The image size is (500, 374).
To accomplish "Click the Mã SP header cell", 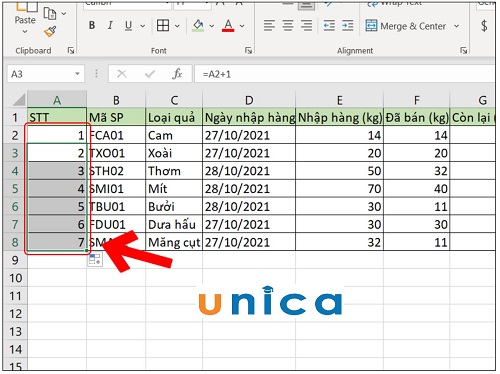I will 116,117.
